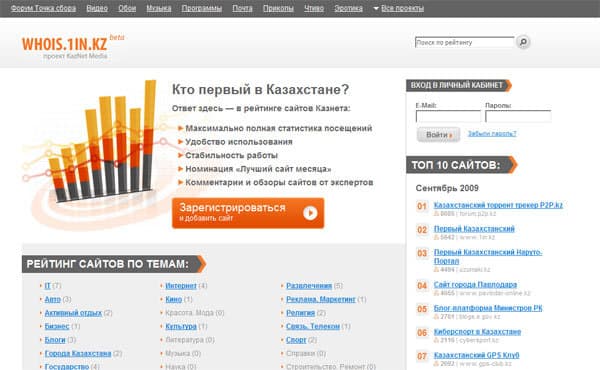The width and height of the screenshot is (600, 370).
Task: Click the rank badge 02
Action: point(422,230)
